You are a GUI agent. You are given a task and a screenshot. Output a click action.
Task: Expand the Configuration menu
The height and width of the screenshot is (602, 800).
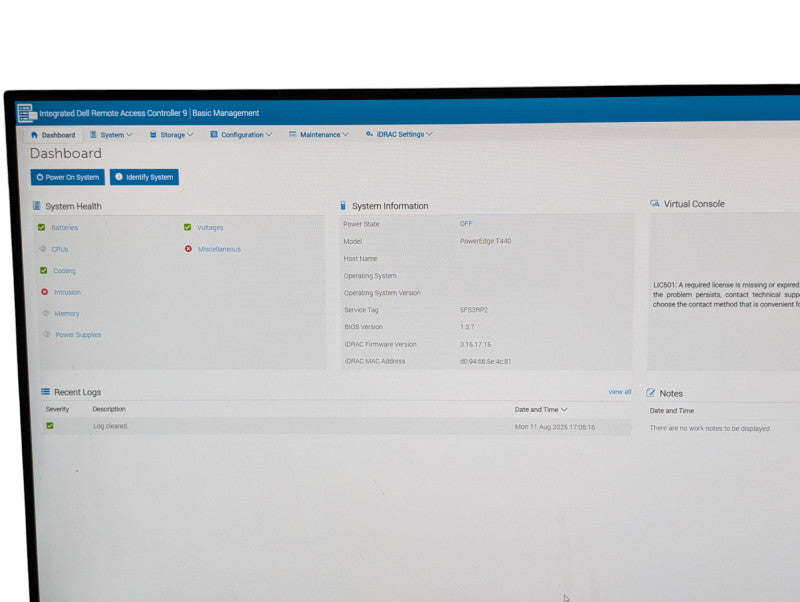click(241, 135)
